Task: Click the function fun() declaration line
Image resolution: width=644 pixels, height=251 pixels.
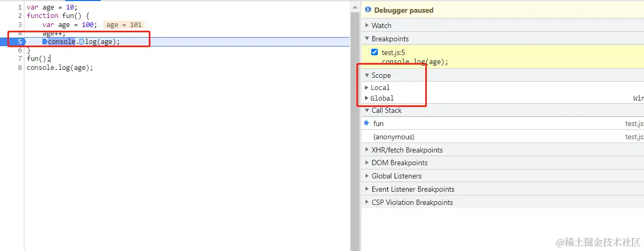Action: (x=58, y=16)
